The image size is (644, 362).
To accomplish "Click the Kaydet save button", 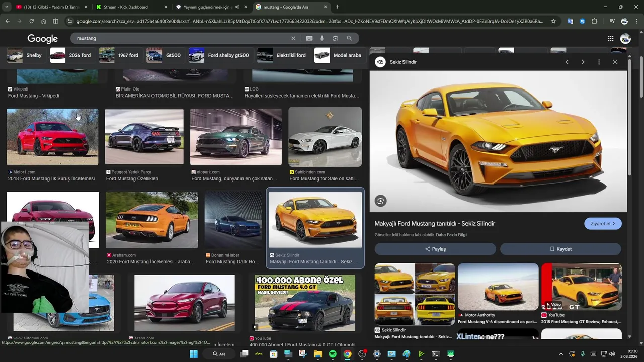I will [560, 249].
